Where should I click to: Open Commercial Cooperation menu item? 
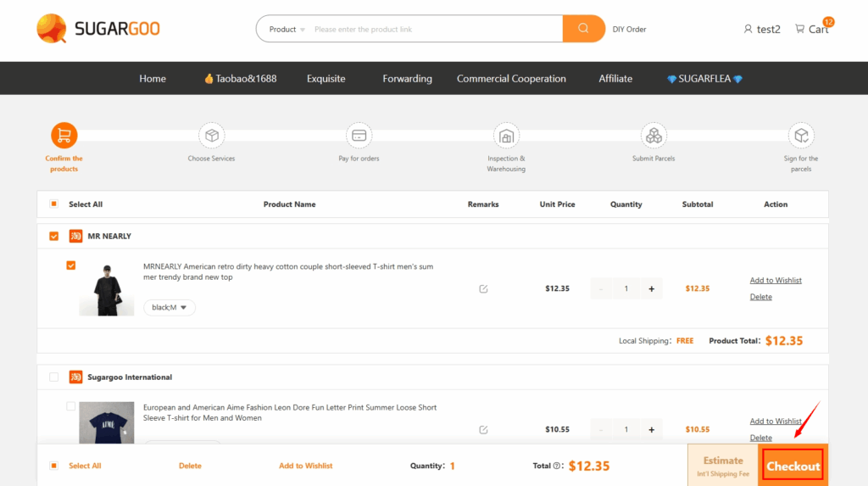511,79
